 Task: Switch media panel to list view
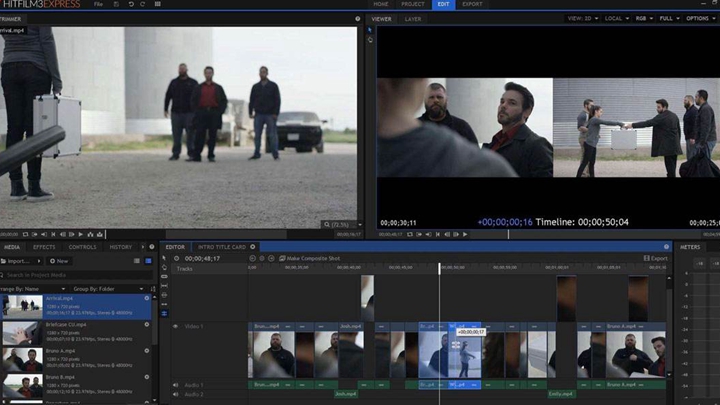[x=137, y=261]
